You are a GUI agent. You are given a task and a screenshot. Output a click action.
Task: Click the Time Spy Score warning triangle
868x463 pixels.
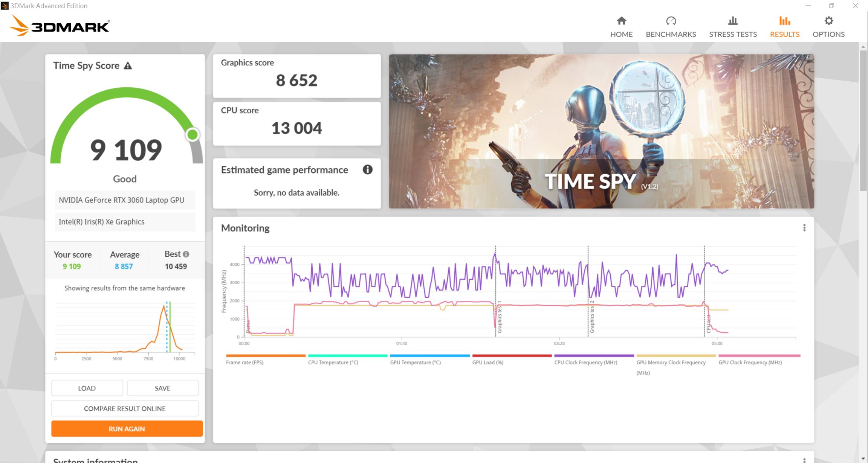point(128,66)
